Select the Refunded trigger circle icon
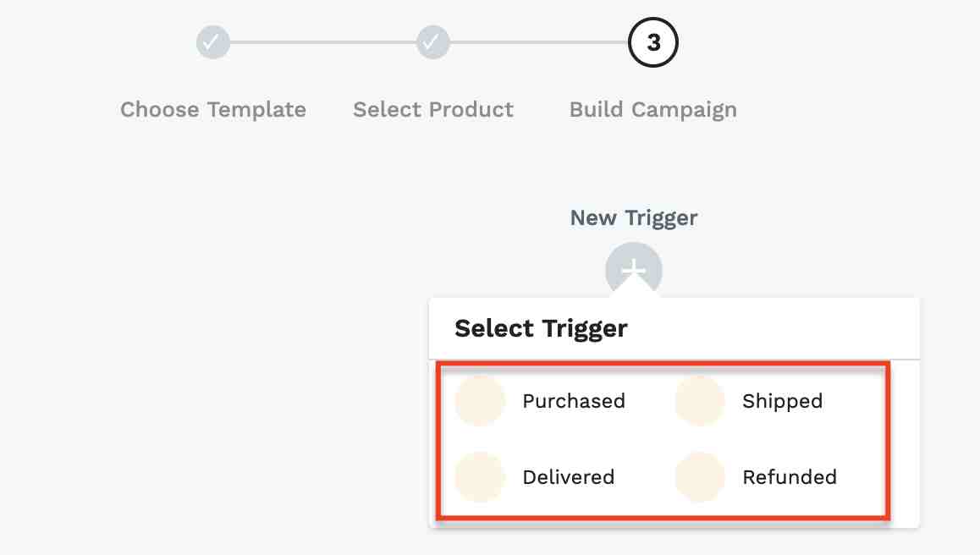Viewport: 980px width, 555px height. tap(700, 477)
